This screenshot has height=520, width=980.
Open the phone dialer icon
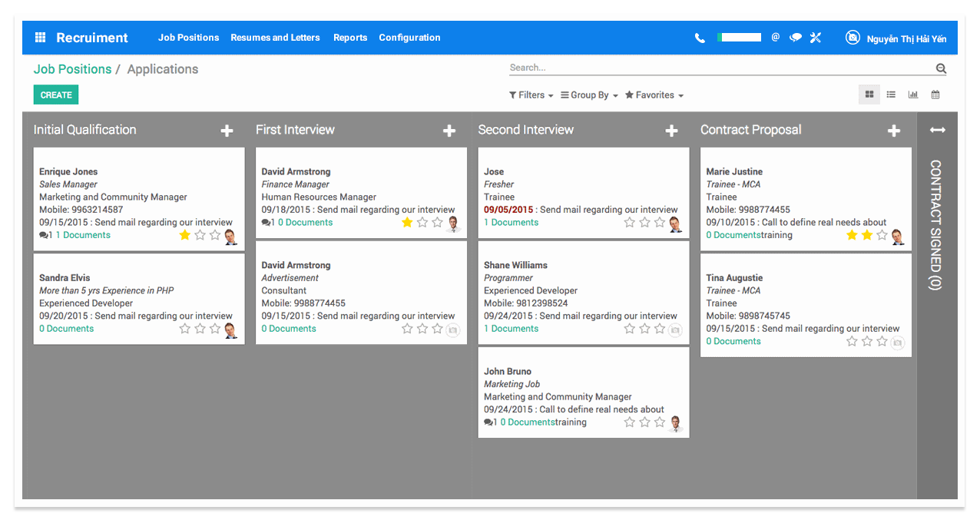tap(700, 37)
